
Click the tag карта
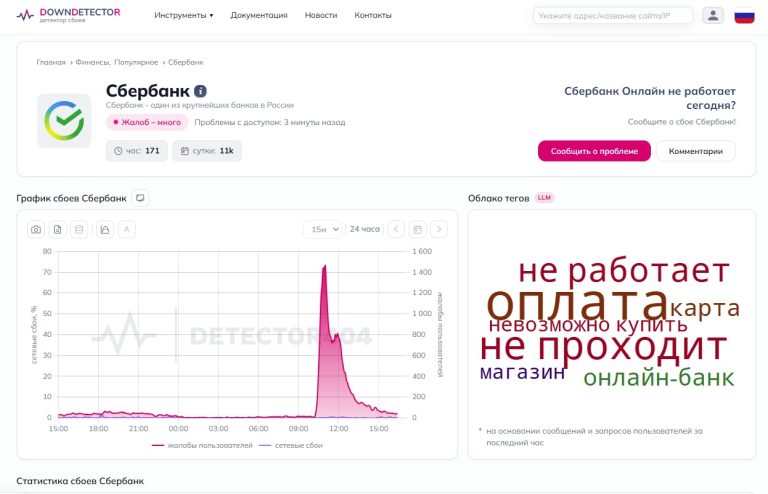click(x=705, y=308)
